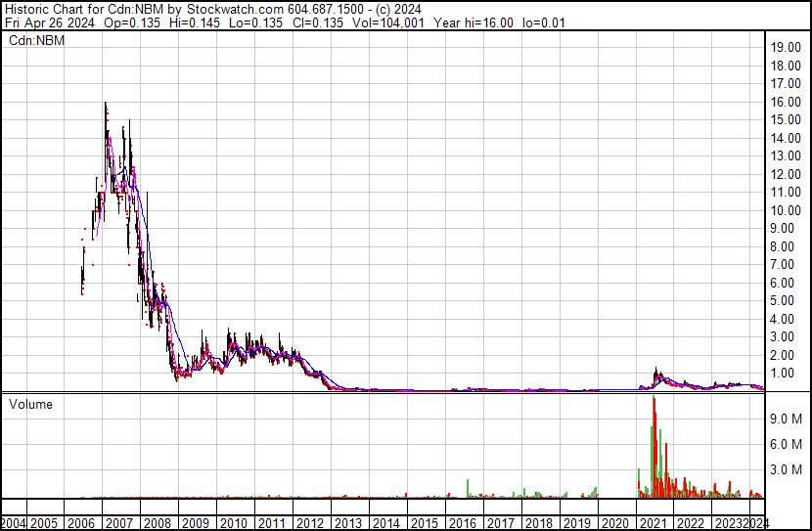Viewport: 812px width, 531px height.
Task: Click the 2019 year label on time axis
Action: pyautogui.click(x=577, y=523)
